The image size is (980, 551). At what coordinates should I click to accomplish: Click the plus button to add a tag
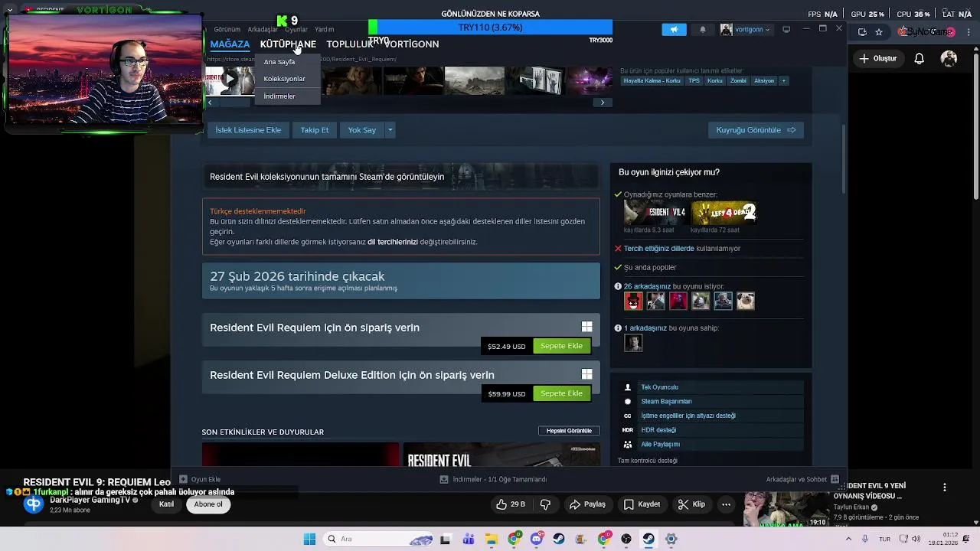tap(783, 80)
